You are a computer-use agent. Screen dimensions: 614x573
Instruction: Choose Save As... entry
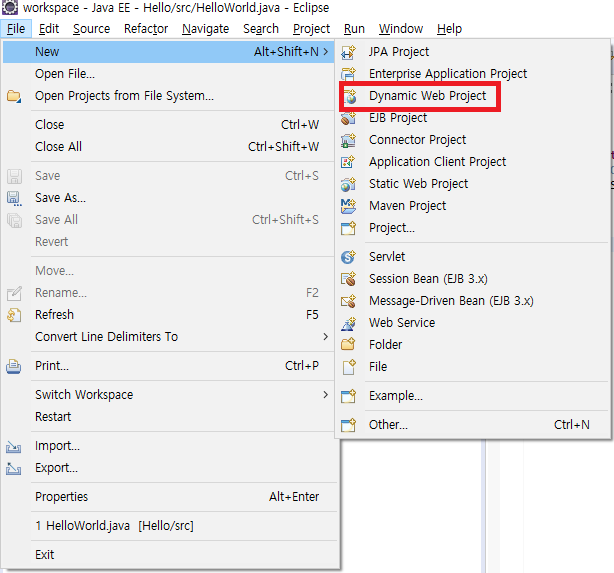click(168, 198)
